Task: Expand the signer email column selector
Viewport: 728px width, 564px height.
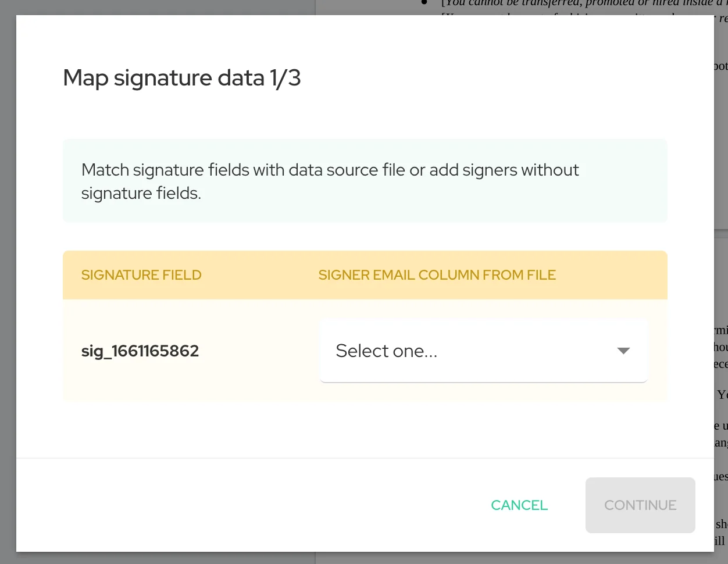Action: (x=483, y=351)
